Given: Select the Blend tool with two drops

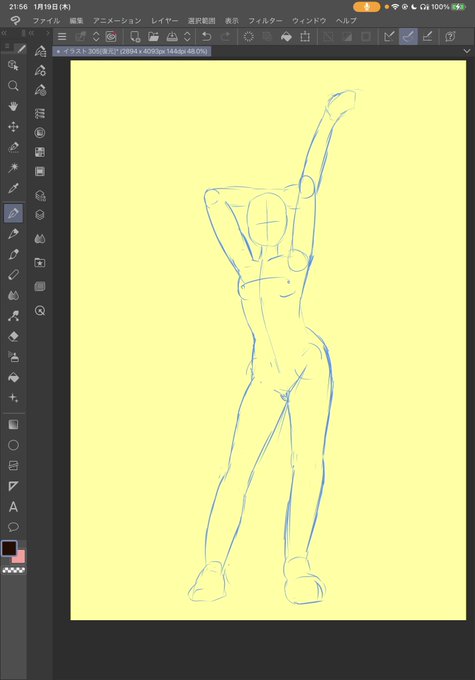Looking at the screenshot, I should click(x=13, y=295).
